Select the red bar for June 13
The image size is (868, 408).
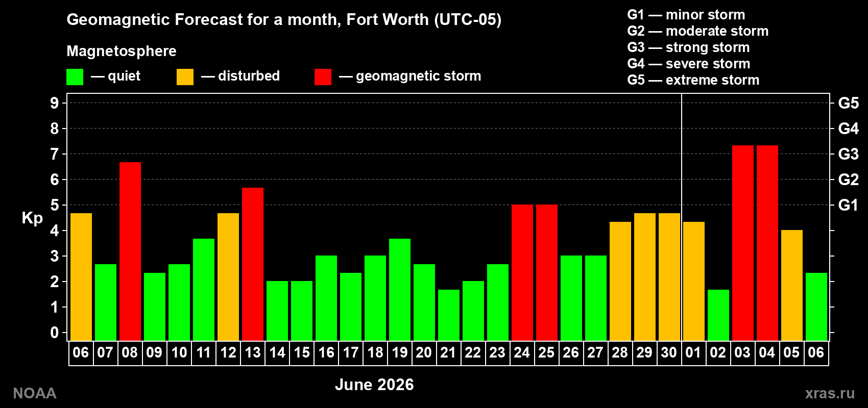(x=253, y=264)
